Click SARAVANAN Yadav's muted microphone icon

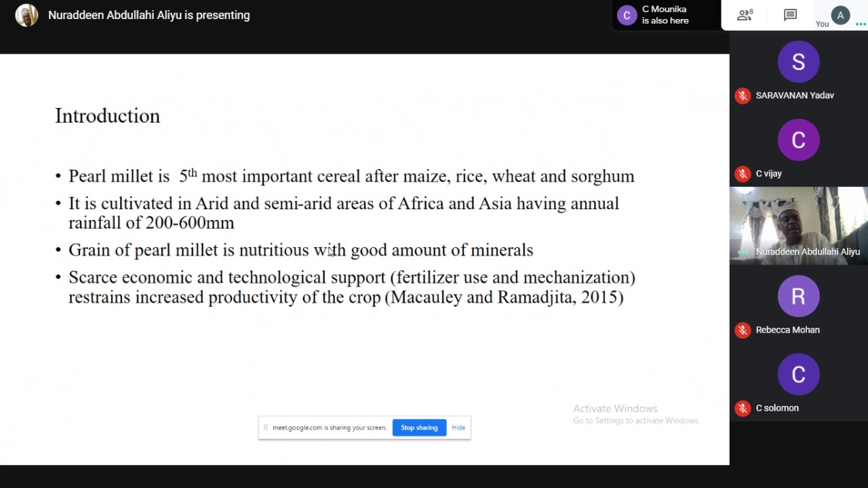click(743, 96)
